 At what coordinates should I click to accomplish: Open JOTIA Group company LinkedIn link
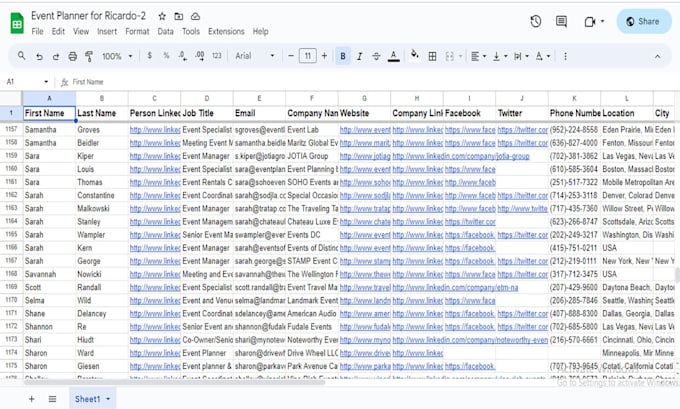point(461,156)
